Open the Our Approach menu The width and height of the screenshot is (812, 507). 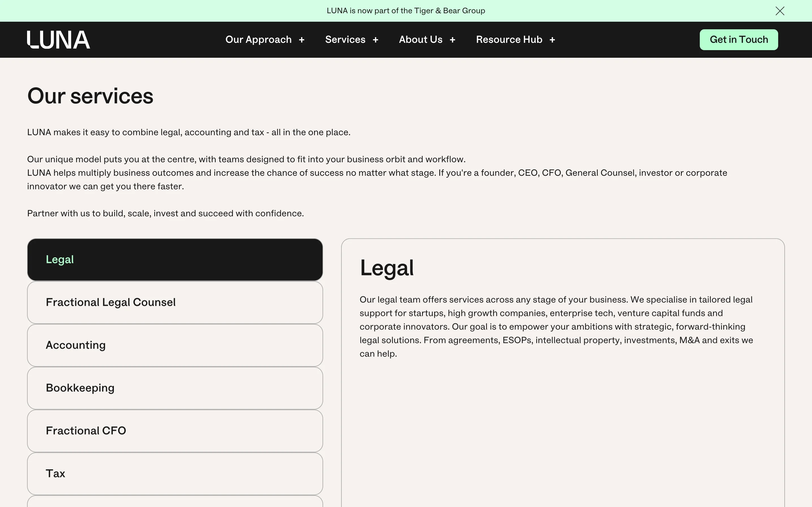(258, 39)
